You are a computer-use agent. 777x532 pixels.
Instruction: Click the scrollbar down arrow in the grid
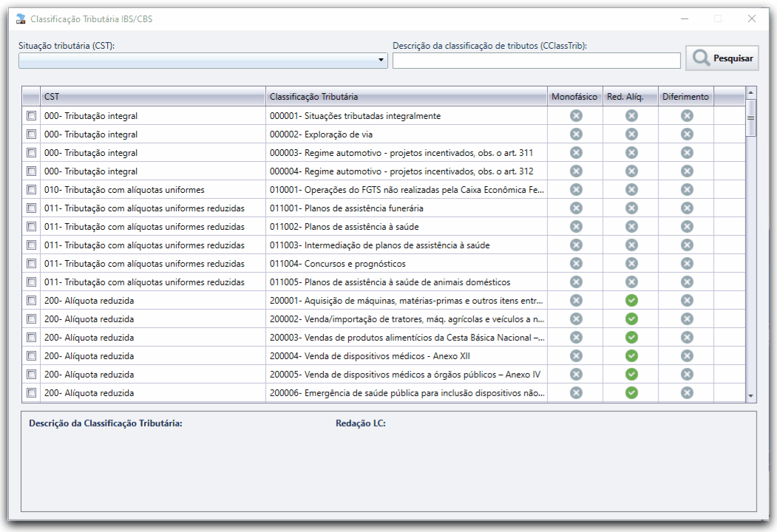(x=751, y=396)
